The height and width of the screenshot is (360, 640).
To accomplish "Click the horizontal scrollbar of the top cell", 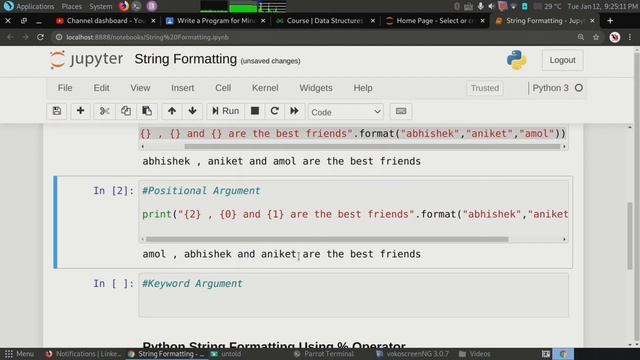I will click(x=372, y=147).
